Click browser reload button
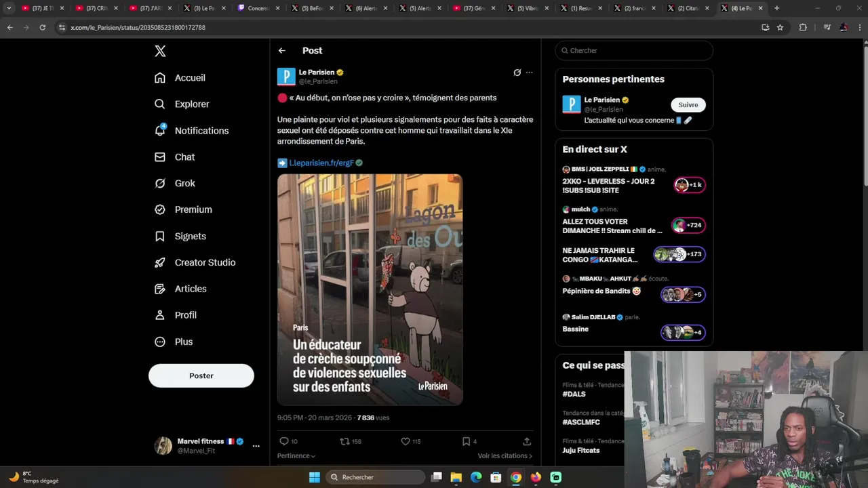The height and width of the screenshot is (488, 868). point(42,27)
